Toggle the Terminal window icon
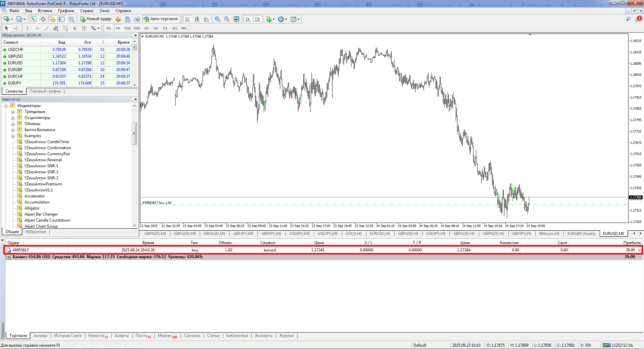 coord(62,19)
